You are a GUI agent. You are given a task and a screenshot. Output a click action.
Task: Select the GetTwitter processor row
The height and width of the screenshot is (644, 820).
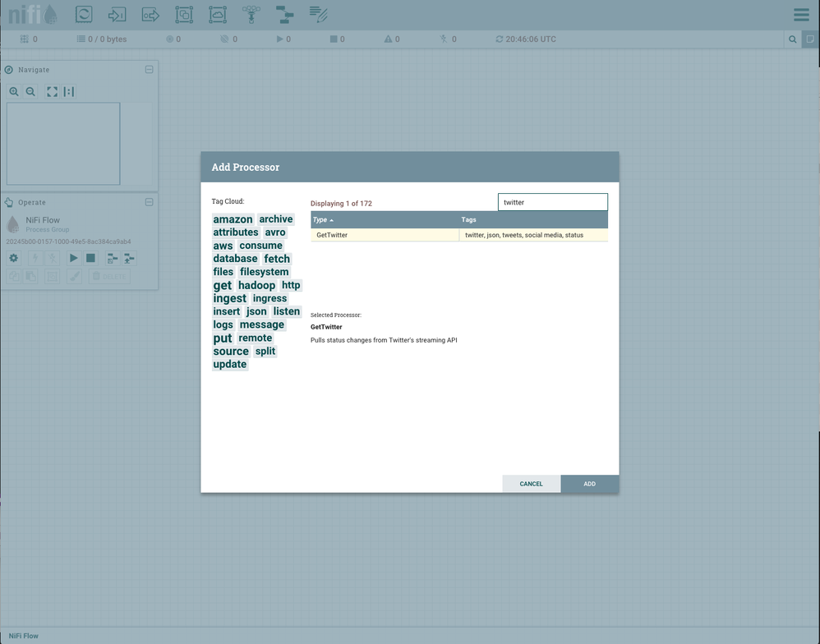click(x=459, y=235)
